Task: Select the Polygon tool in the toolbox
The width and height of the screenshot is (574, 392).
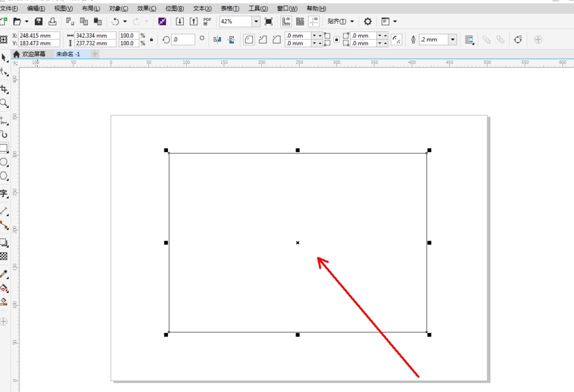Action: tap(4, 176)
